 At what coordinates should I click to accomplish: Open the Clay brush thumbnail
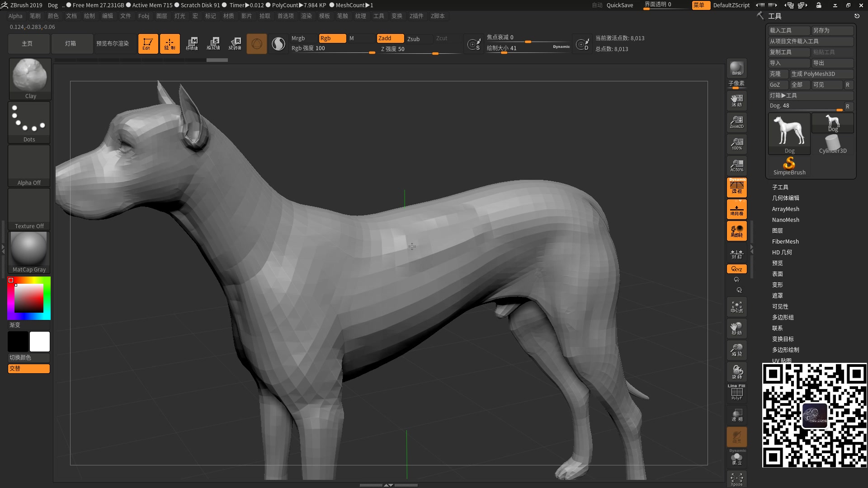30,79
